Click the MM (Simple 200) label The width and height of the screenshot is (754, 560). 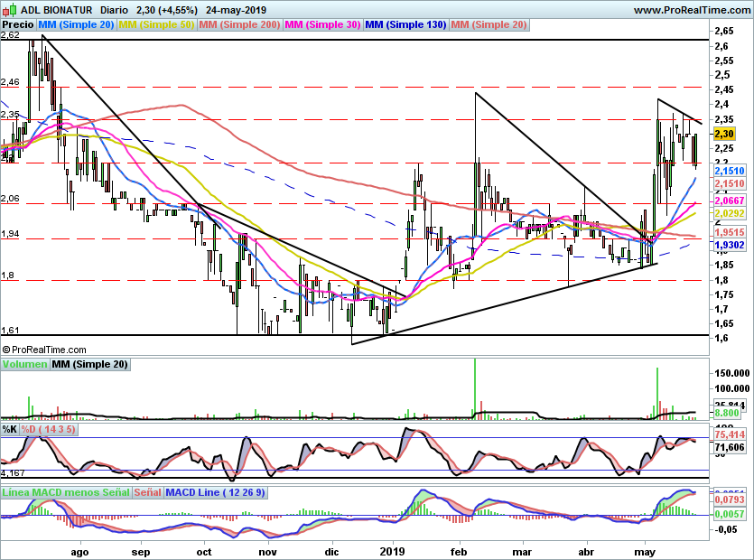click(x=239, y=24)
